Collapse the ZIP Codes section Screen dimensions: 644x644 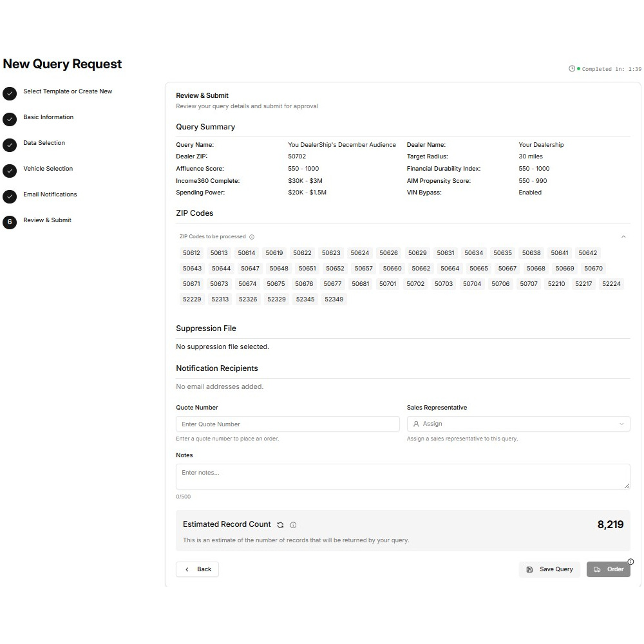coord(623,237)
